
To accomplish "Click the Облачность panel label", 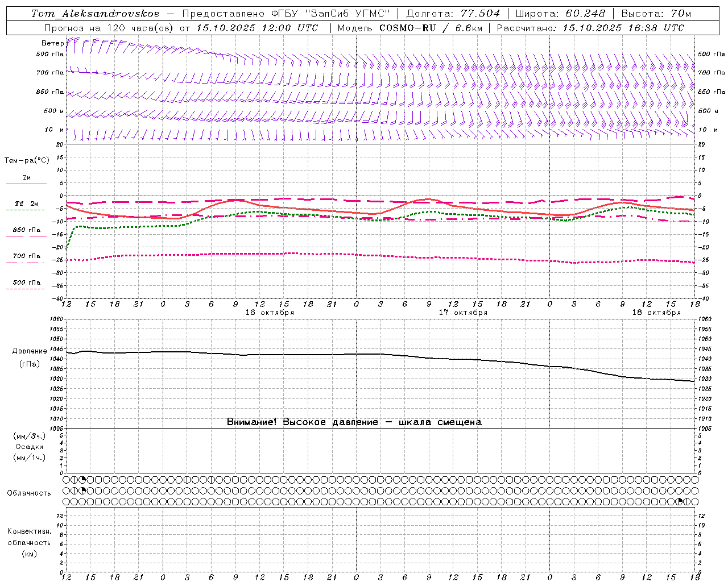I will (x=29, y=493).
